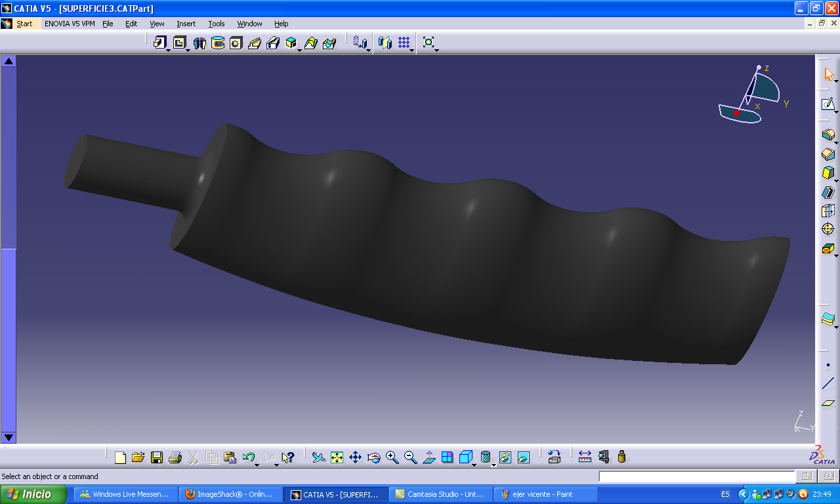Select the Groove tool
Image resolution: width=840 pixels, height=504 pixels.
218,43
